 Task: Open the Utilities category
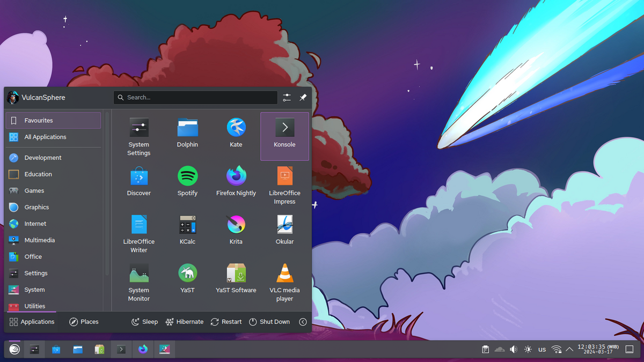click(x=53, y=306)
